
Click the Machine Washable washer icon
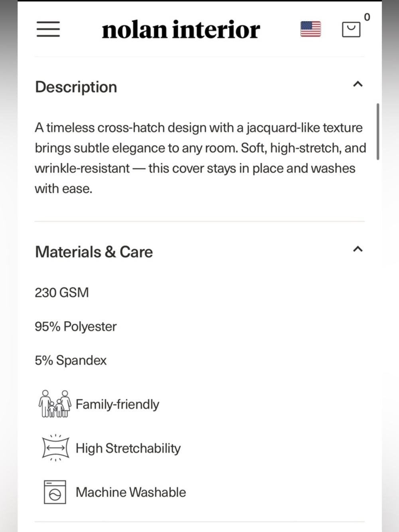pos(55,492)
